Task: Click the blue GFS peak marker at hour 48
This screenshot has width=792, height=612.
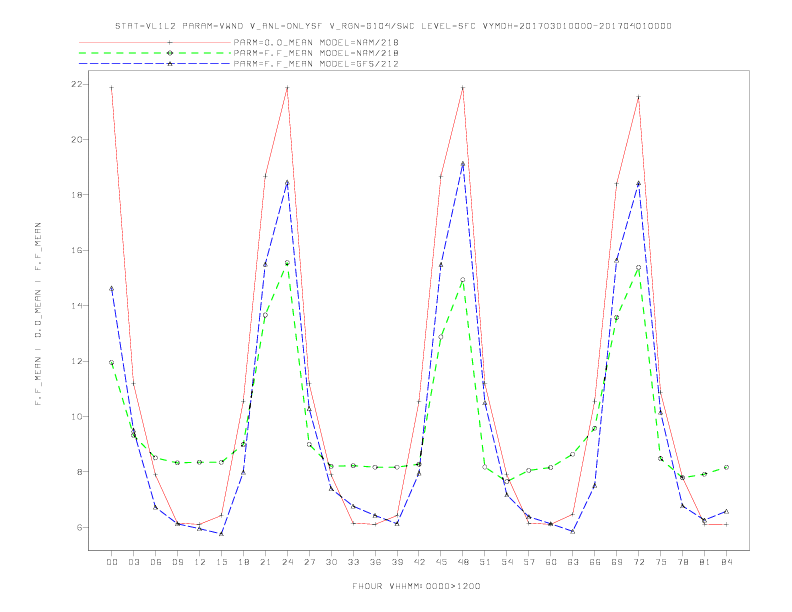Action: point(463,164)
